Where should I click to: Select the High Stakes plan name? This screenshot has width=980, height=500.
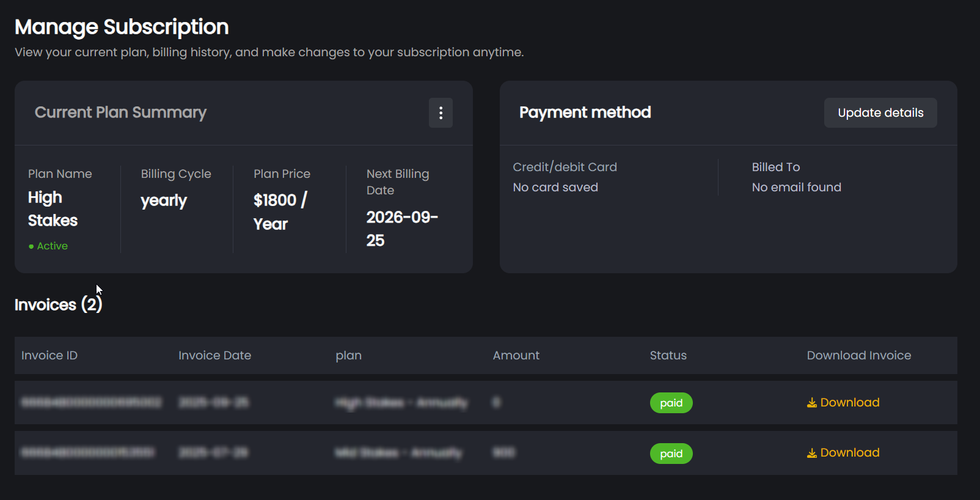coord(53,209)
